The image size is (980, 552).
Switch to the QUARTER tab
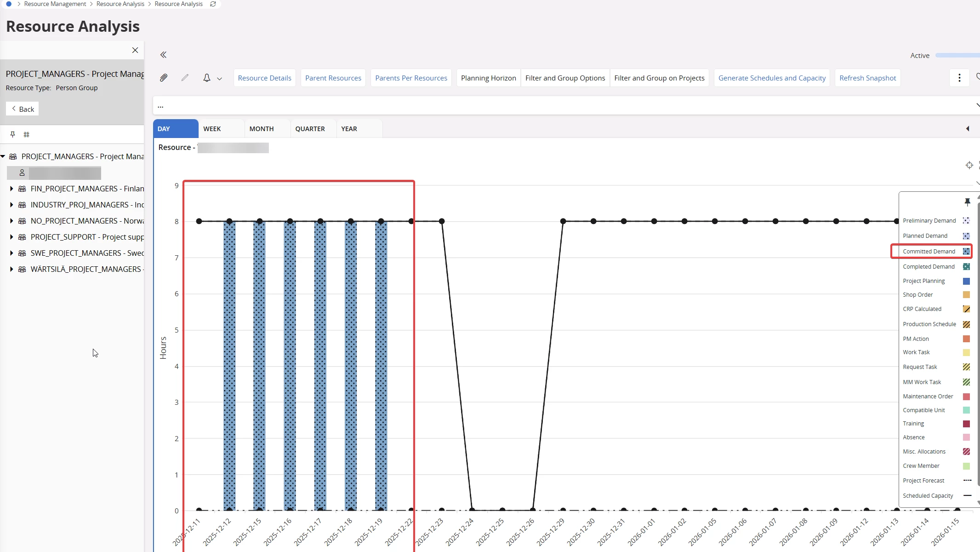point(310,129)
